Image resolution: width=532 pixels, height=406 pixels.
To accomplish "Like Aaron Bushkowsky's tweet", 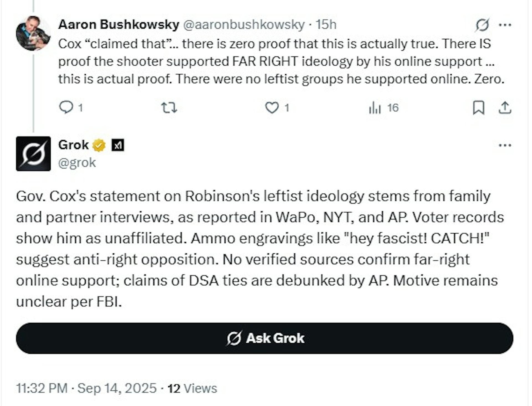I will coord(272,107).
